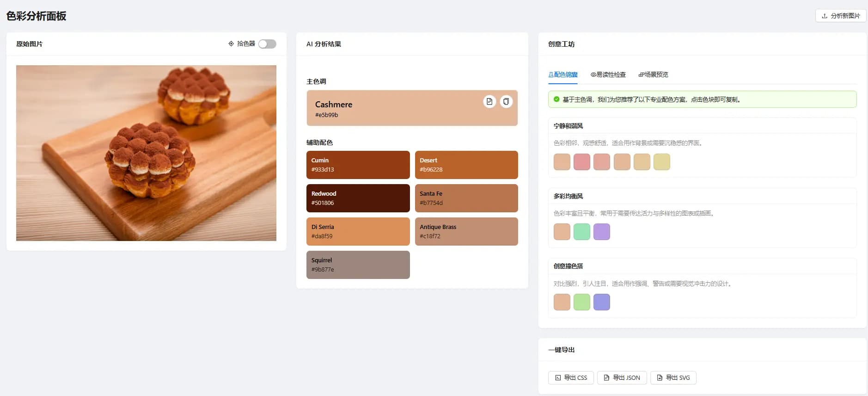Toggle the 拾色器 color picker switch

point(267,44)
